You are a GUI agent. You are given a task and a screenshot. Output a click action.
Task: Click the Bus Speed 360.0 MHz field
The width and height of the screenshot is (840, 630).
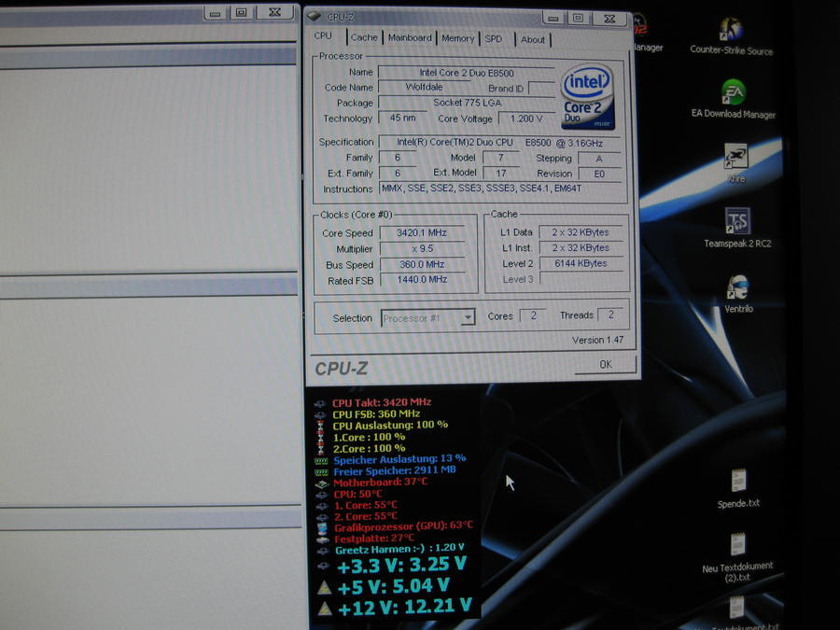pos(422,264)
